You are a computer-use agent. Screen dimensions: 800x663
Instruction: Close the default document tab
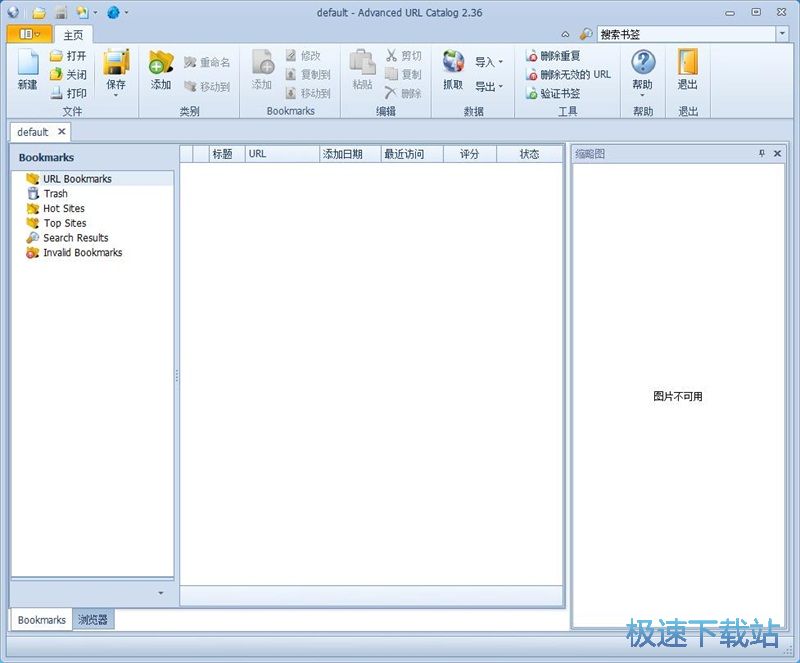click(62, 132)
